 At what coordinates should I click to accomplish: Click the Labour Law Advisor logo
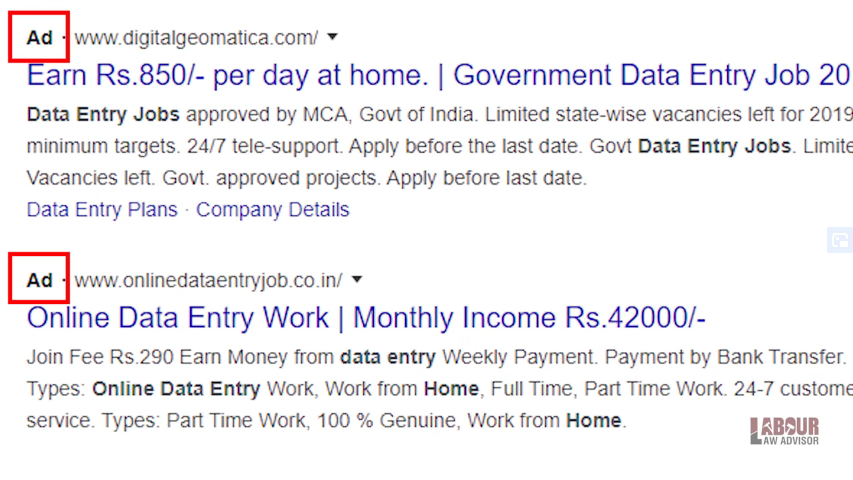[784, 431]
